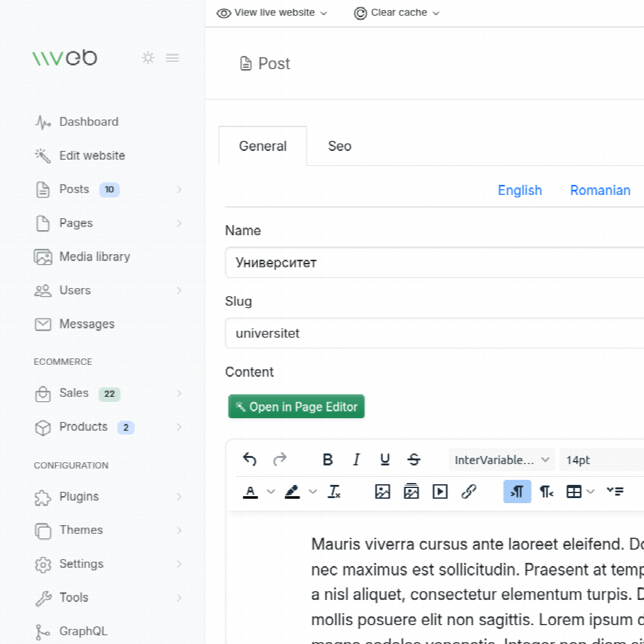
Task: Open the Media library from sidebar
Action: 94,257
